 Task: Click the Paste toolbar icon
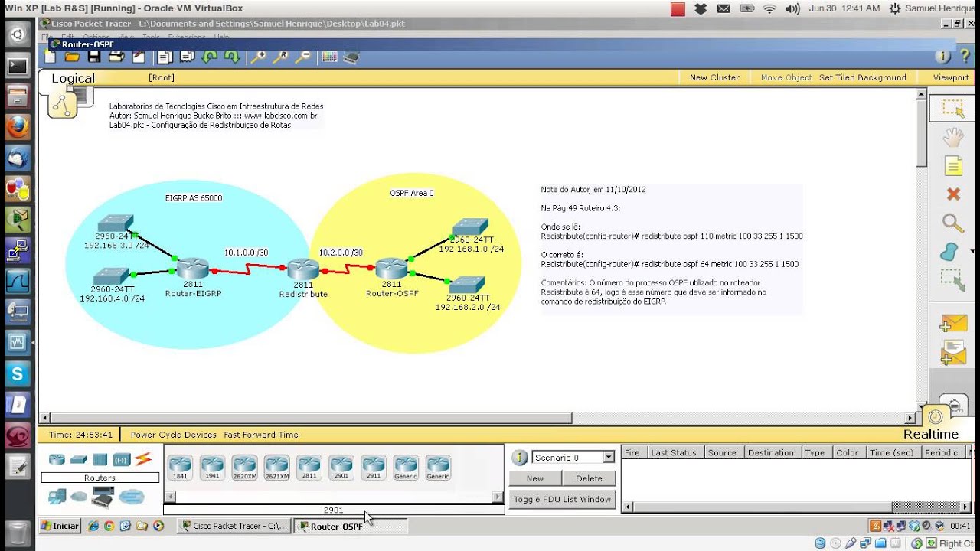pyautogui.click(x=187, y=57)
